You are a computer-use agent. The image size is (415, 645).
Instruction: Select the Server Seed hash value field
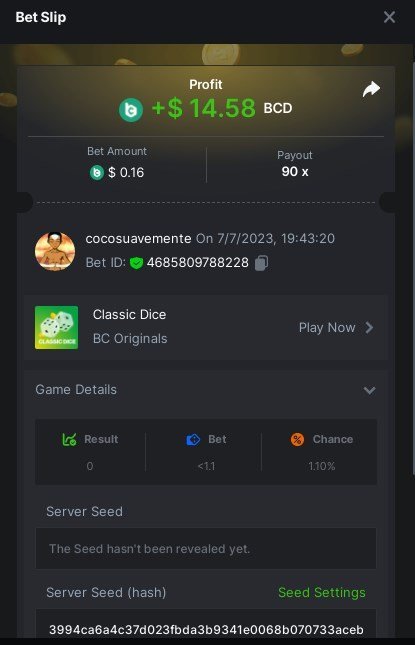coord(206,625)
